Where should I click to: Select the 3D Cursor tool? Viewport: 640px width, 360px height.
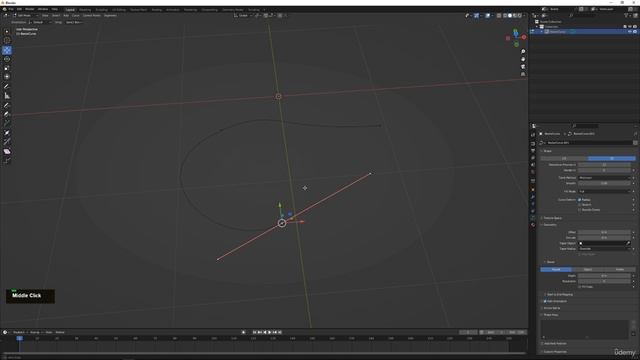click(x=7, y=40)
